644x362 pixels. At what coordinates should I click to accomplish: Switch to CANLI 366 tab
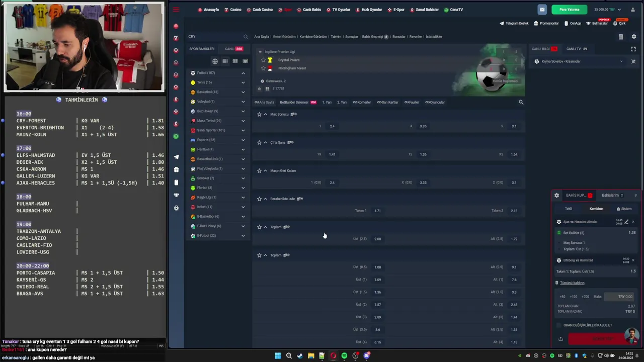click(234, 49)
